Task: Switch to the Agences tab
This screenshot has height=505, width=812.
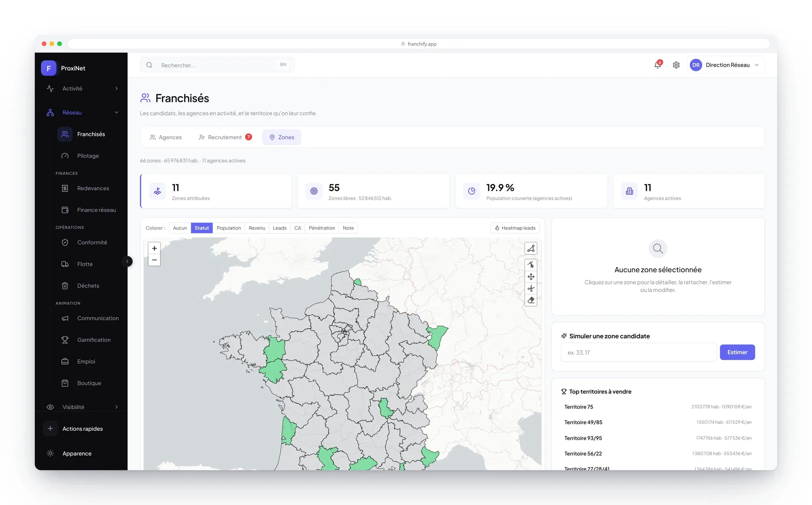Action: pos(166,137)
